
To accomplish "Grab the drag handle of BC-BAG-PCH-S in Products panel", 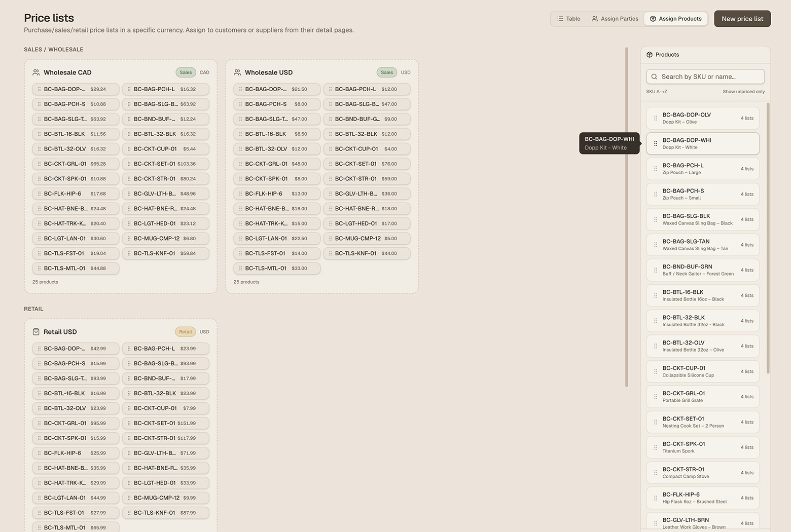I will pyautogui.click(x=656, y=194).
